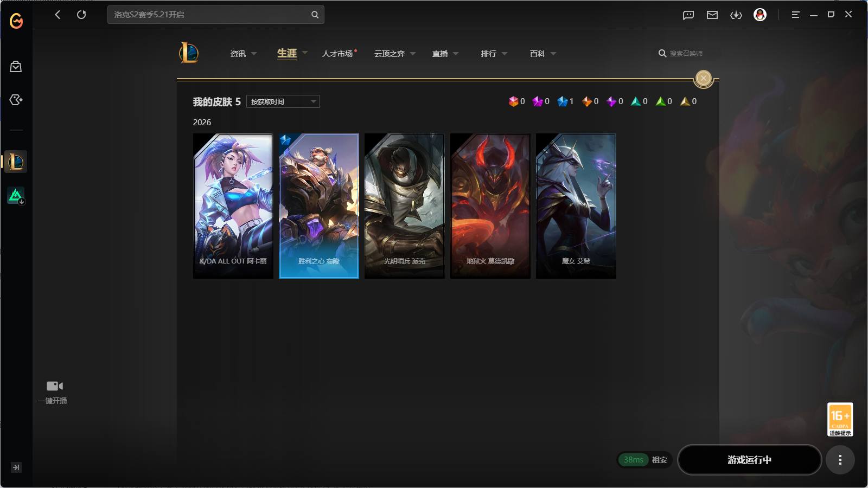
Task: Open the mail inbox icon
Action: click(712, 15)
